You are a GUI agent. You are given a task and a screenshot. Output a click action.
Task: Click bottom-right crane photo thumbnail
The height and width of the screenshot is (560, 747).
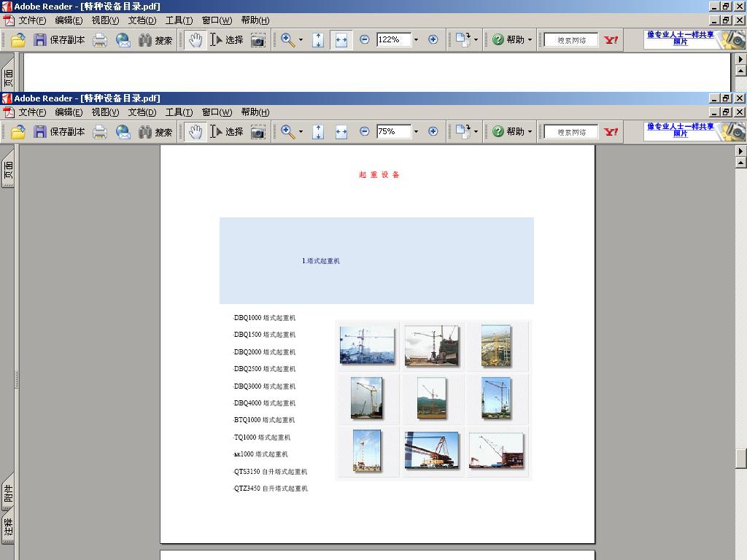pos(496,451)
